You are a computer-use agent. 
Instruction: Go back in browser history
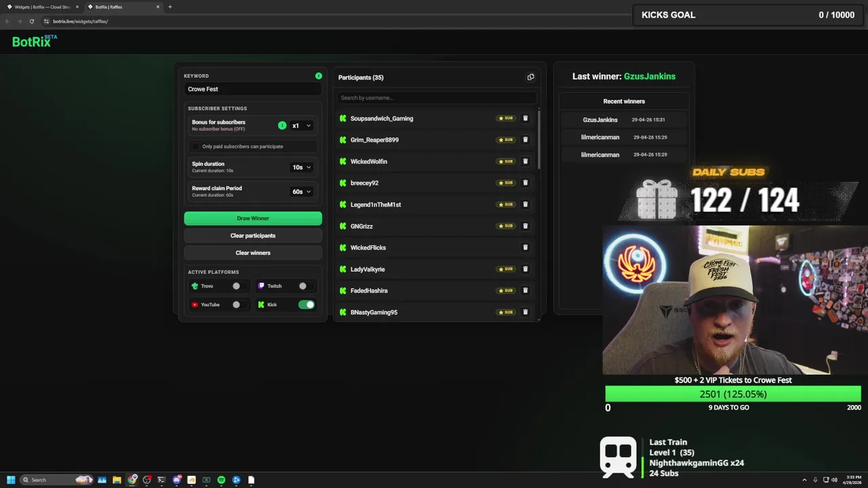pyautogui.click(x=7, y=21)
